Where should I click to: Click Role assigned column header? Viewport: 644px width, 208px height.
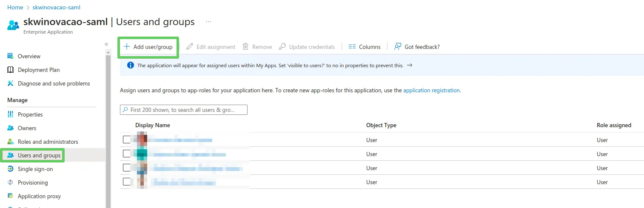pyautogui.click(x=614, y=125)
